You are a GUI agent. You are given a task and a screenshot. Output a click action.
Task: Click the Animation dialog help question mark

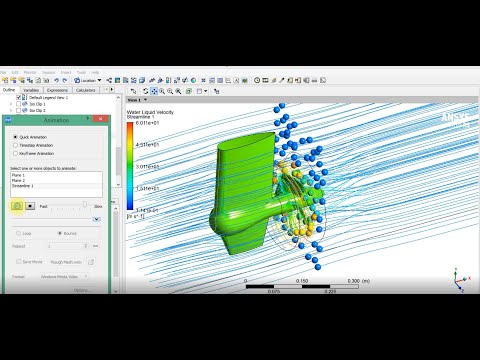[88, 118]
